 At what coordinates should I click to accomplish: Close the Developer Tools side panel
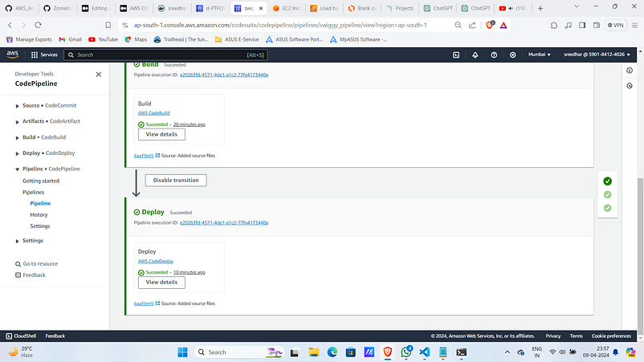pyautogui.click(x=99, y=75)
